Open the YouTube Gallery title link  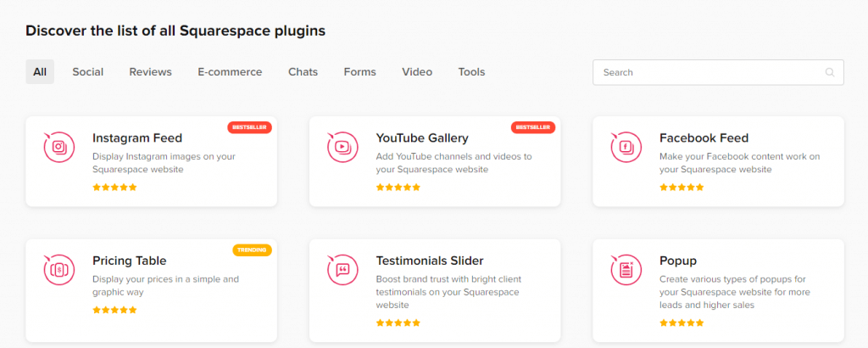(422, 138)
